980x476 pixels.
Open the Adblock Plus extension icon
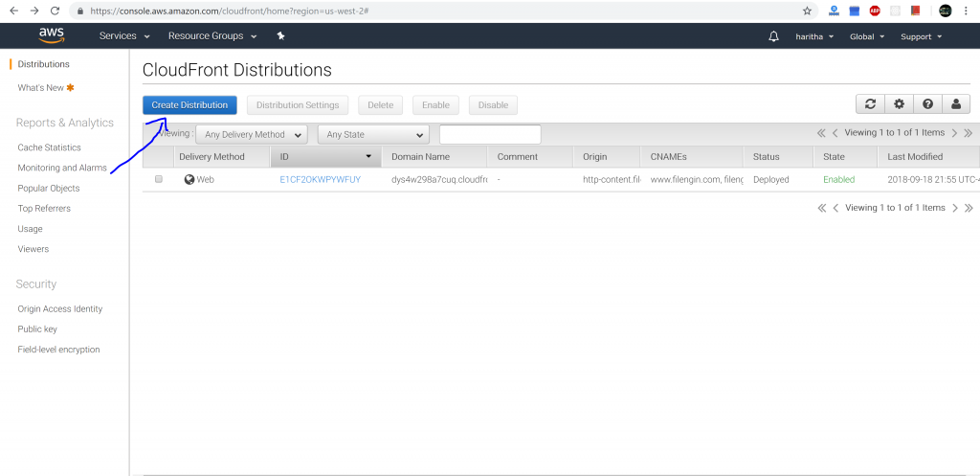(875, 11)
